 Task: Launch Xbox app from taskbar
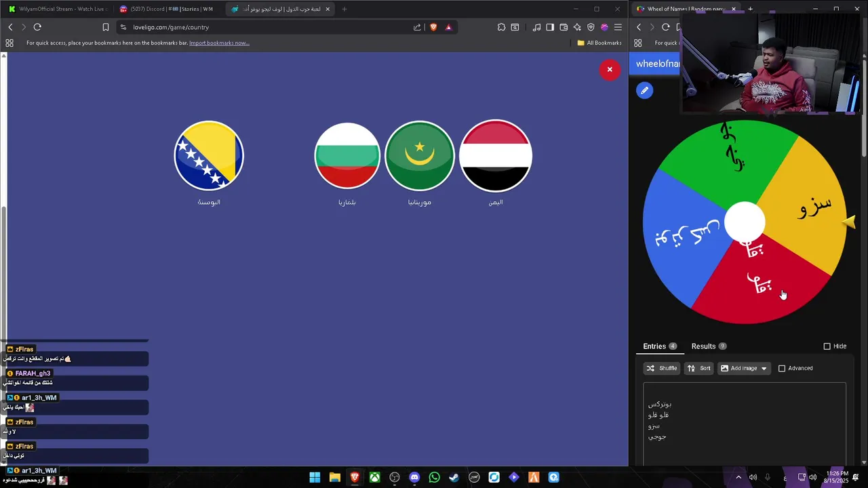pos(374,477)
